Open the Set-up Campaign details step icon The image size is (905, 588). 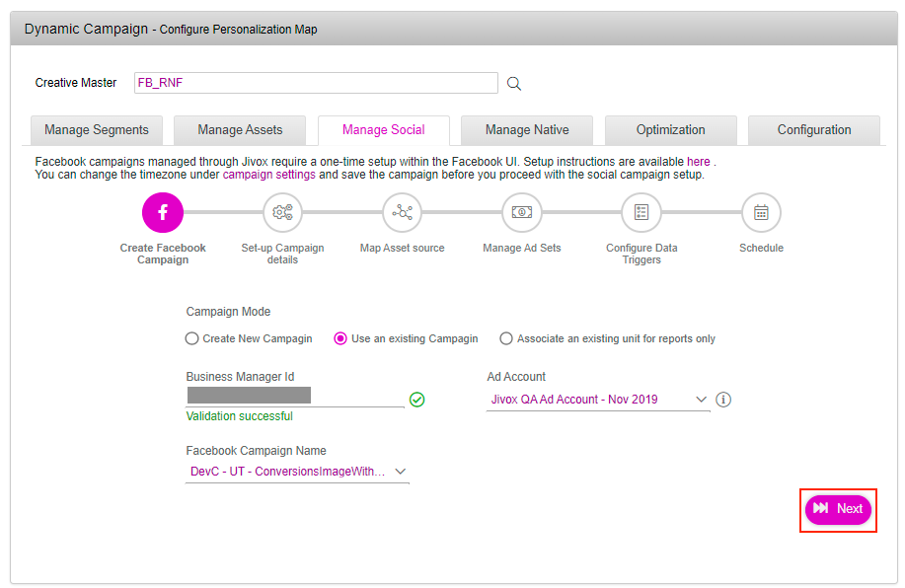point(282,212)
